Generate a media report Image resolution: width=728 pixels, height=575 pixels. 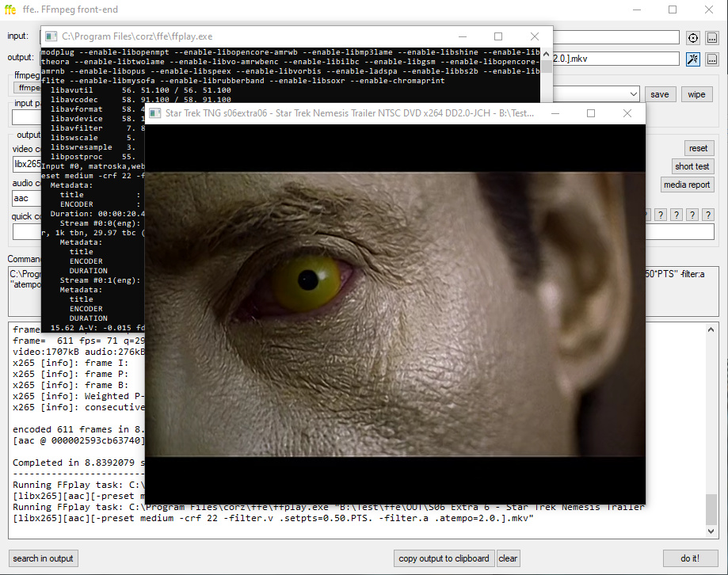coord(687,185)
